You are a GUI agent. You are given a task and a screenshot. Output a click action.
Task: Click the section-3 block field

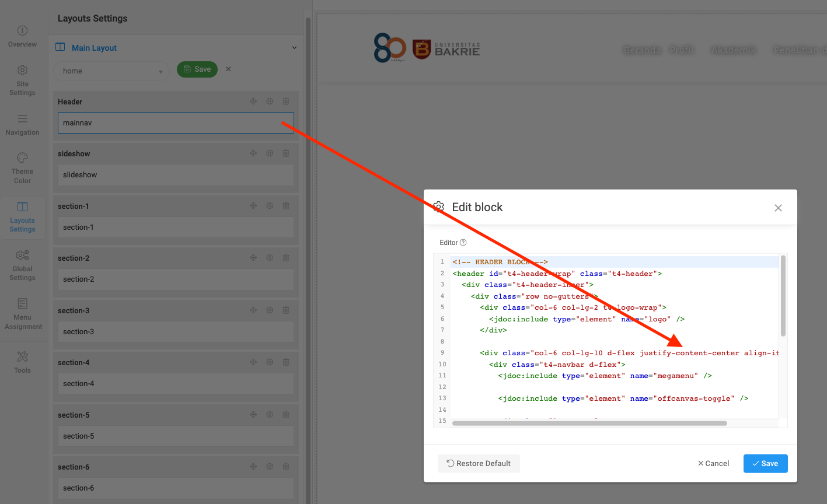point(176,332)
